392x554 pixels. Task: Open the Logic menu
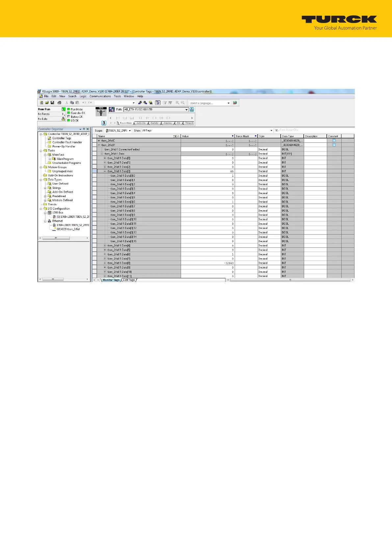(83, 96)
